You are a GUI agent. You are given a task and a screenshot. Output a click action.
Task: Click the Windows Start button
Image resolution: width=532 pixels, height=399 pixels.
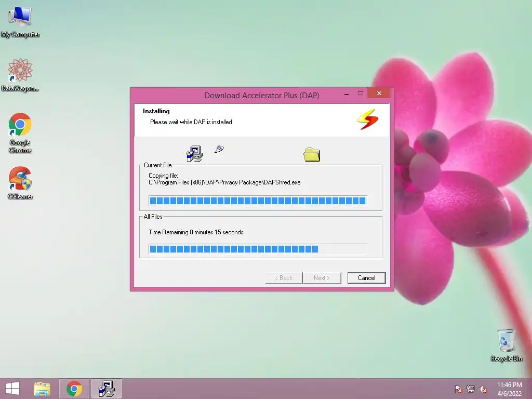[x=12, y=389]
